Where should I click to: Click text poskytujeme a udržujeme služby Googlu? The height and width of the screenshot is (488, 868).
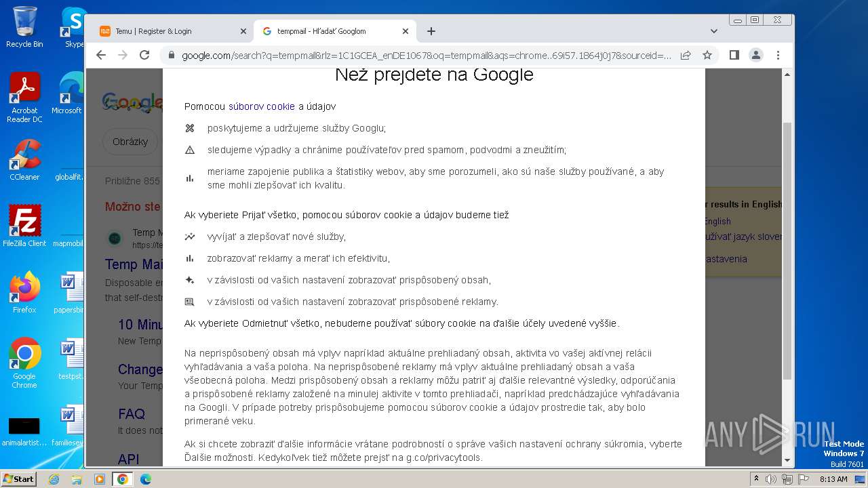click(296, 128)
